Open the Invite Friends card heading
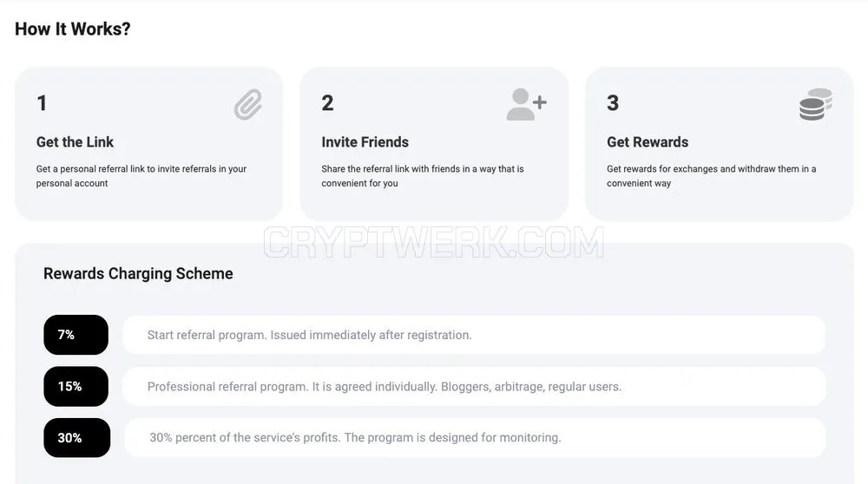868x484 pixels. click(x=365, y=142)
